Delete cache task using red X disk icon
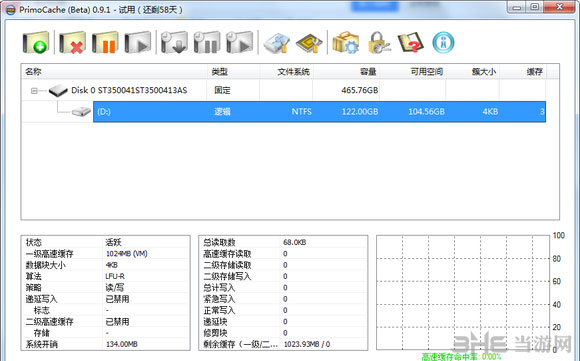Image resolution: width=580 pixels, height=361 pixels. coord(72,42)
